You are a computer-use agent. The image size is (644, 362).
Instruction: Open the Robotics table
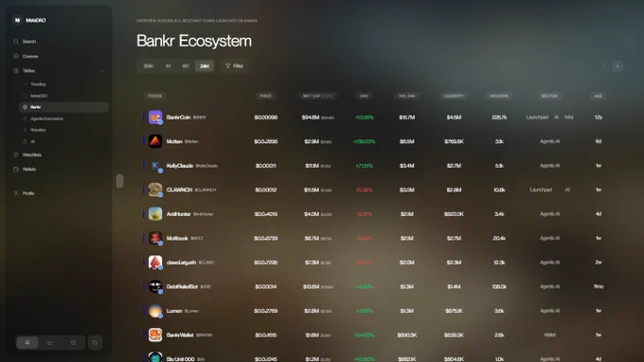(38, 130)
